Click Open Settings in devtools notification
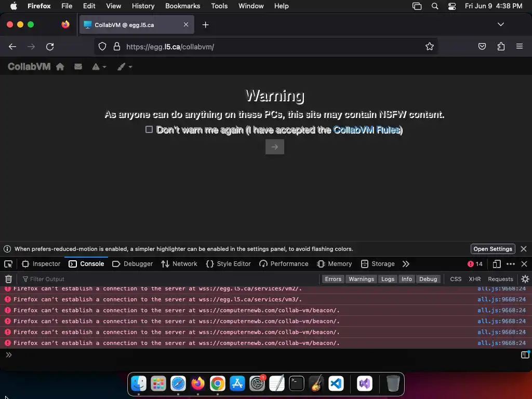Viewport: 532px width, 399px height. pos(493,249)
